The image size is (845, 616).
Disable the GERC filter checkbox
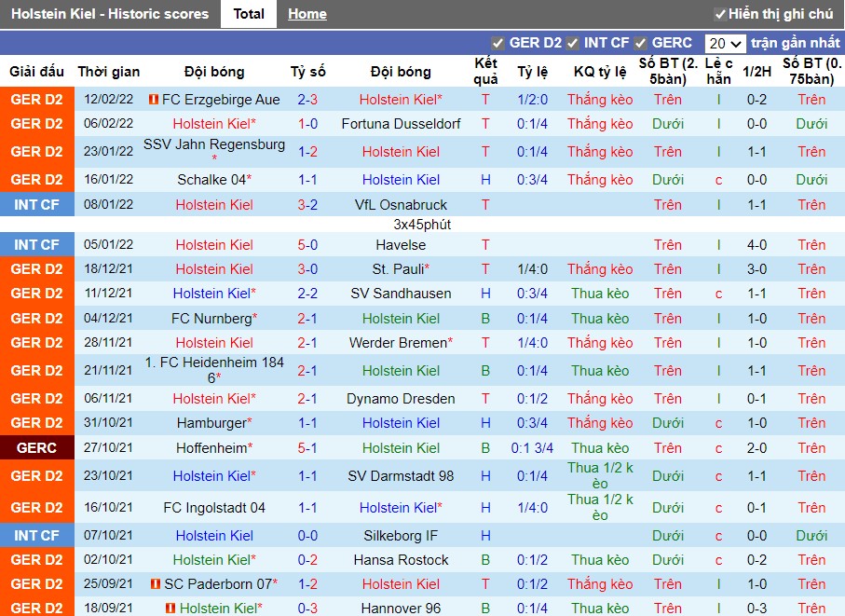point(639,42)
